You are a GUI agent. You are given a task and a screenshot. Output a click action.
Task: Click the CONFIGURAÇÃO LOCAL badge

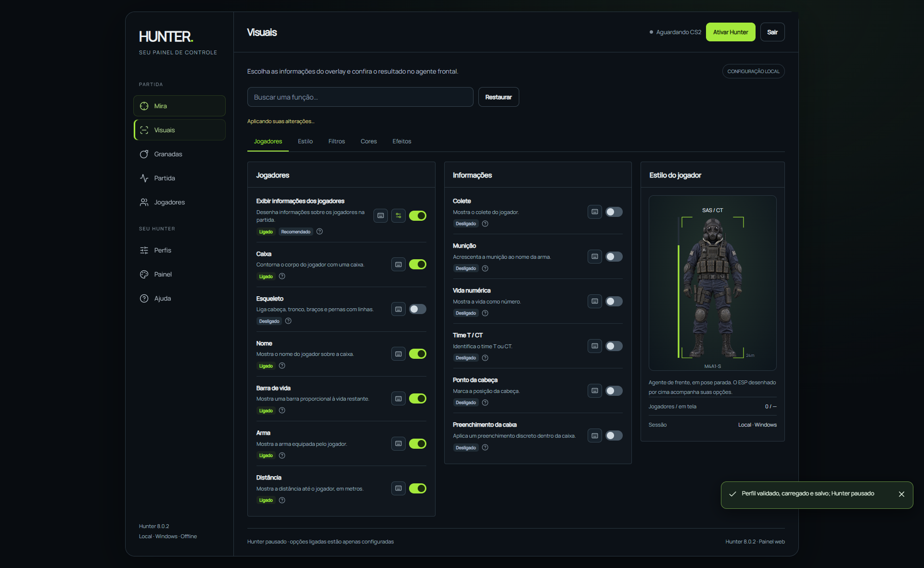(x=754, y=71)
